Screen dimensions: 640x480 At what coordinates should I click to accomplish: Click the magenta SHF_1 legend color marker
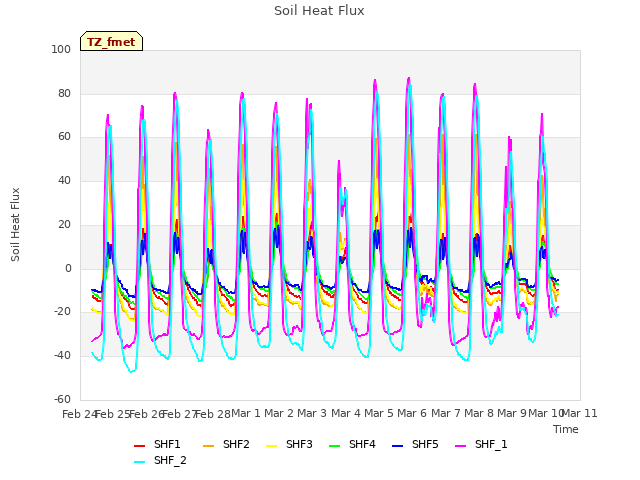coord(460,446)
